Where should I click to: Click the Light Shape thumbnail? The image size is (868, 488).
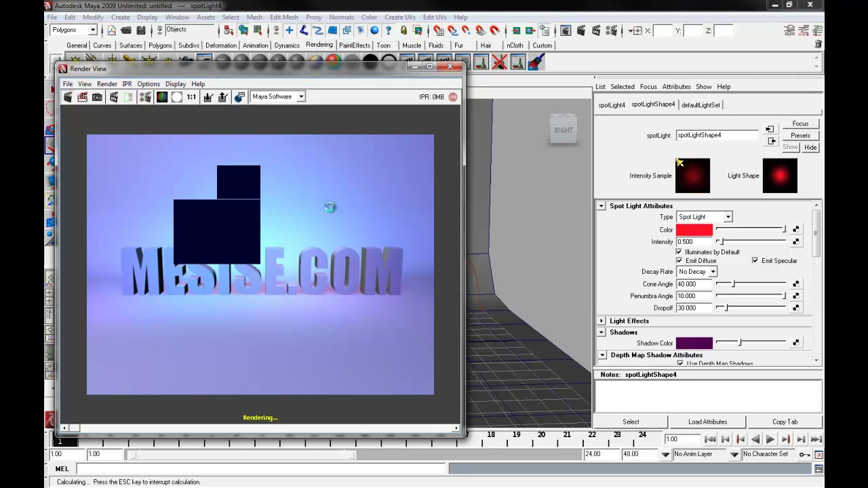click(780, 176)
